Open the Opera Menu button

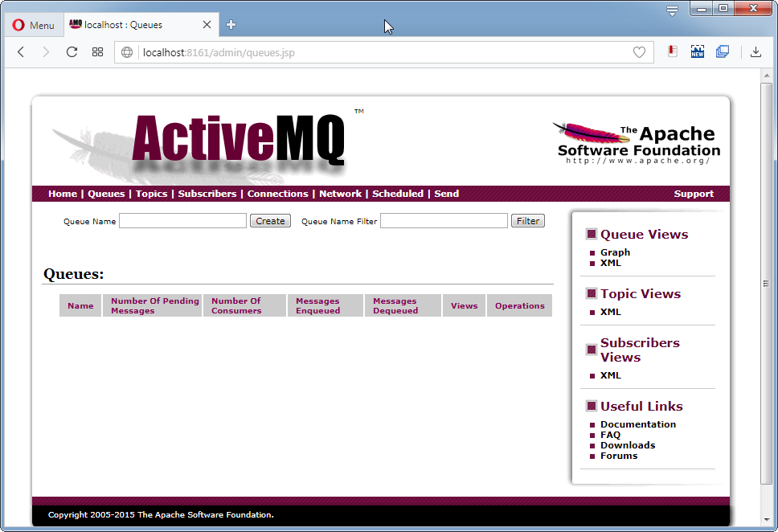coord(33,25)
